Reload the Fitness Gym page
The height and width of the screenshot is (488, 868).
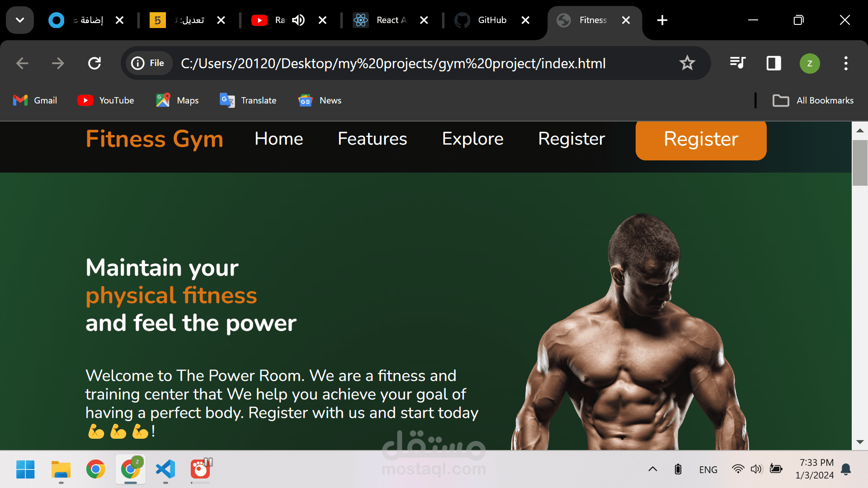coord(94,63)
